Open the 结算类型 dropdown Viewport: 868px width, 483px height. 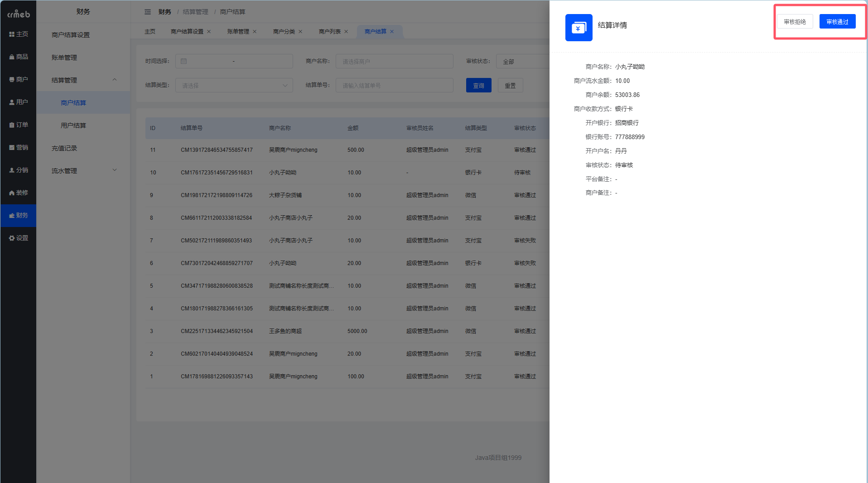234,85
